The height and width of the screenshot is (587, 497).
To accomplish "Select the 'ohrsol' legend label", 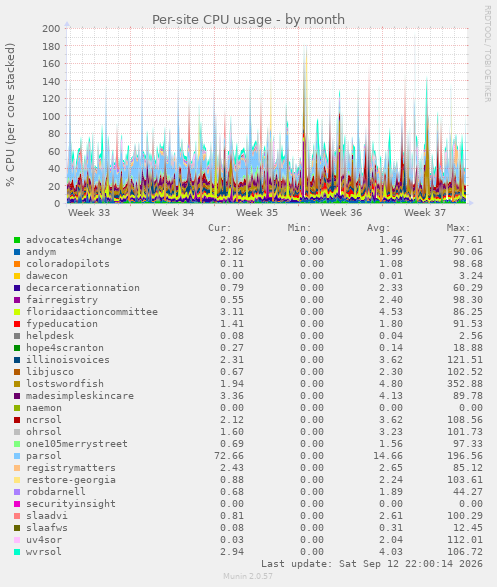I will 44,432.
